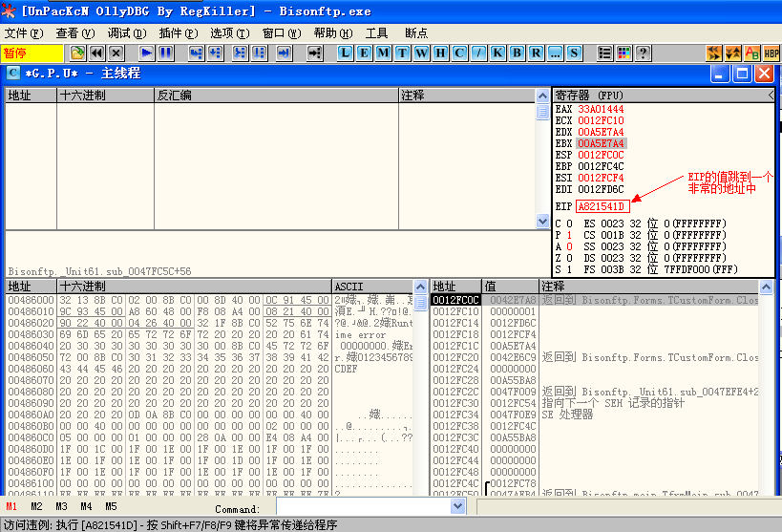Open the 帮助(H) menu

coord(333,33)
